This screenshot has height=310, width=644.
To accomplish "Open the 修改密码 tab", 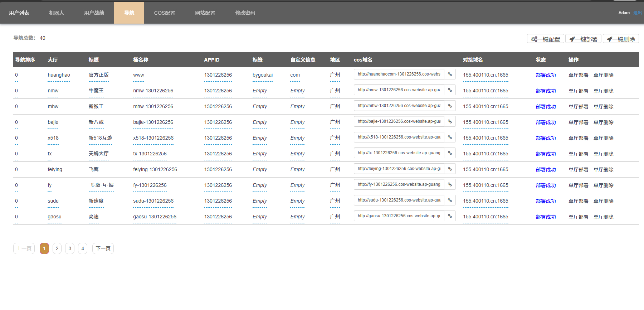I will tap(245, 13).
